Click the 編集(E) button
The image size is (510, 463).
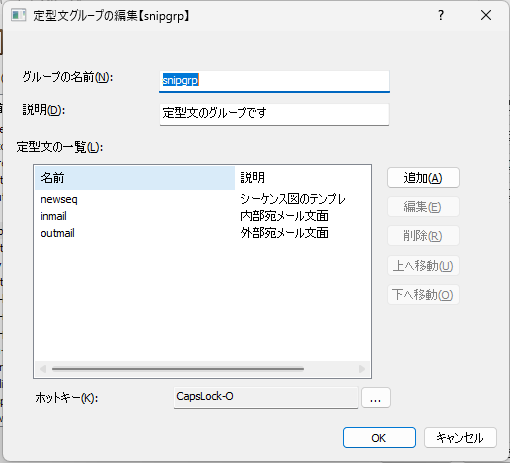(423, 207)
